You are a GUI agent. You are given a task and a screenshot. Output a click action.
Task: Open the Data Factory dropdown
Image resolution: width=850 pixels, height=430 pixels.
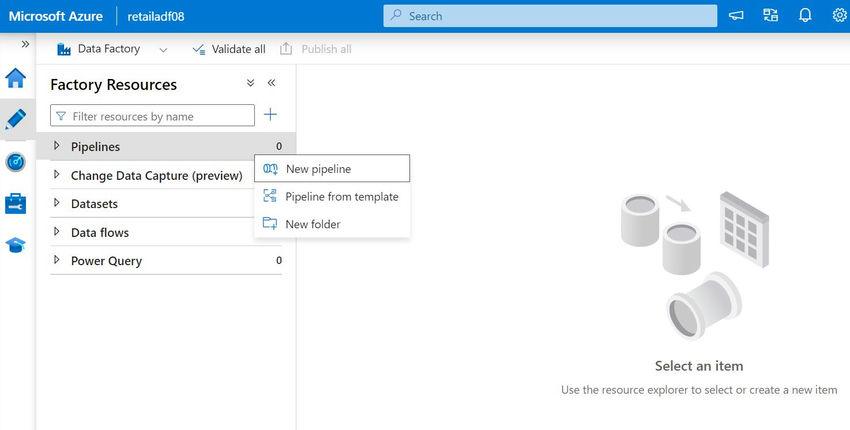click(x=112, y=49)
